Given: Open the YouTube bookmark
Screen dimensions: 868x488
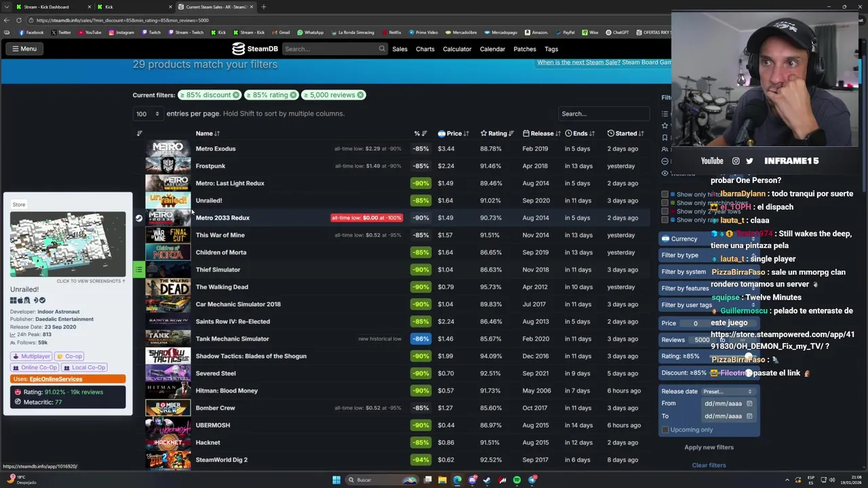Looking at the screenshot, I should [90, 33].
